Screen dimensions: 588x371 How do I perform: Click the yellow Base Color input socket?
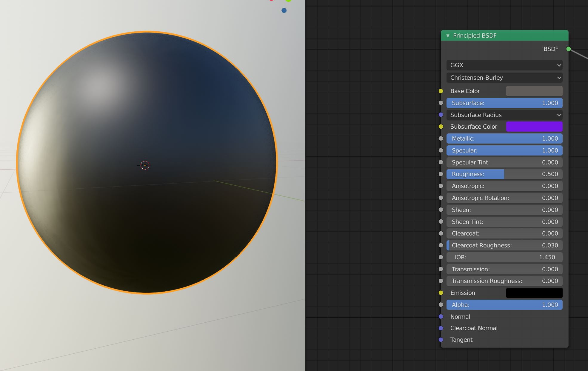pyautogui.click(x=441, y=91)
